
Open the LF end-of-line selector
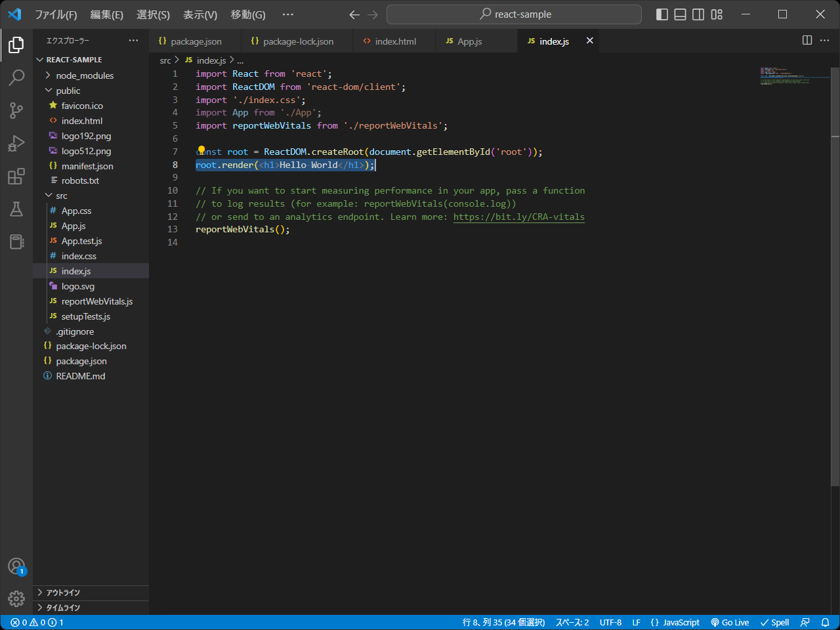636,622
